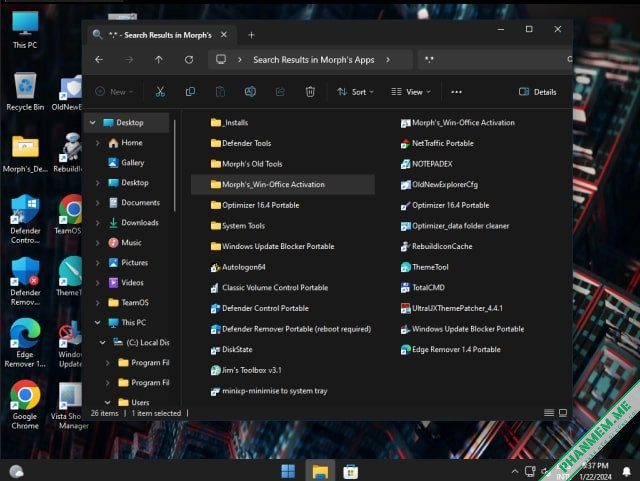The width and height of the screenshot is (640, 481).
Task: Open Defender Control desktop shortcut
Action: [x=25, y=219]
